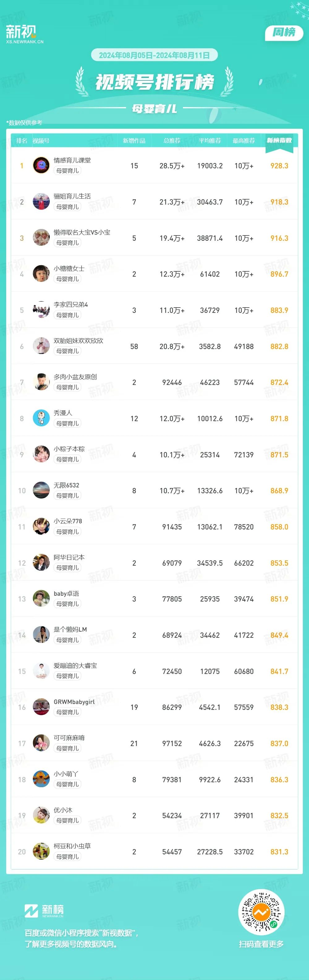The width and height of the screenshot is (309, 980).
Task: Click 母婴育儿 tag under 小糖糖女士
Action: [x=67, y=279]
